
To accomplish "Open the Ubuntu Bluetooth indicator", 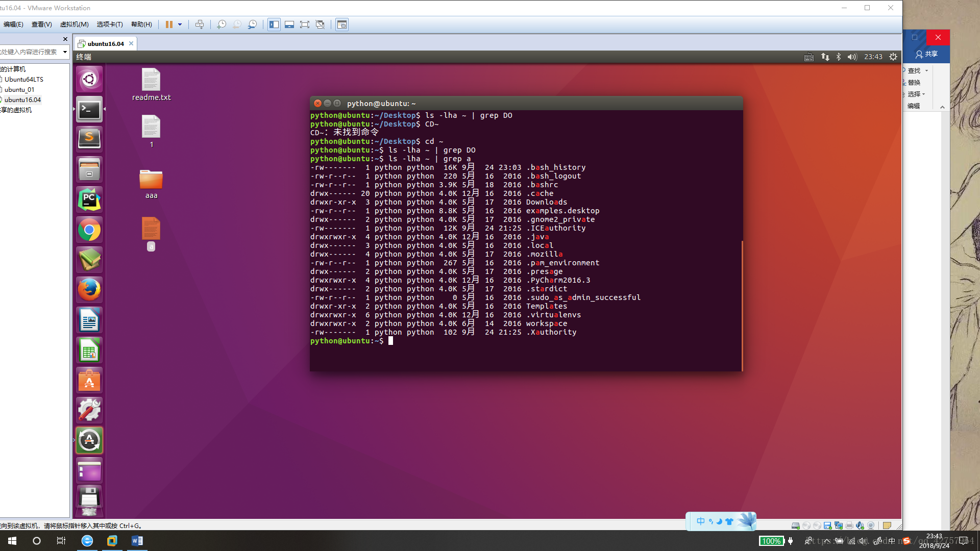I will (x=839, y=57).
